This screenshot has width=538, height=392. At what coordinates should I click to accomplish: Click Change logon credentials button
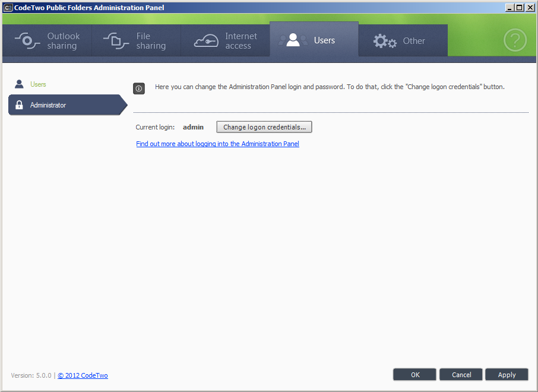264,127
